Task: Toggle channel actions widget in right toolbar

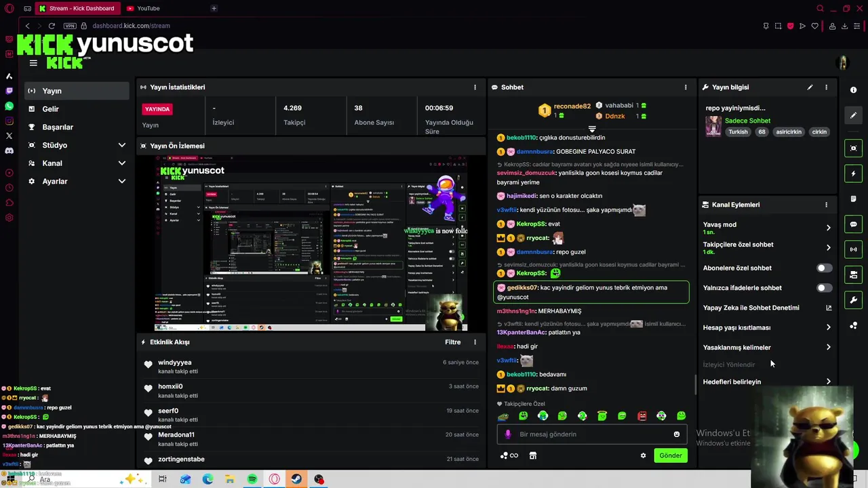Action: point(853,274)
